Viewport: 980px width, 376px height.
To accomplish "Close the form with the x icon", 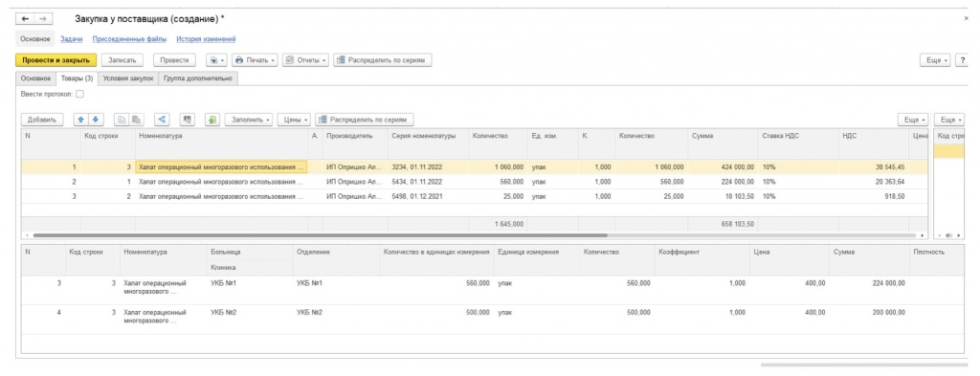I will pos(967,19).
